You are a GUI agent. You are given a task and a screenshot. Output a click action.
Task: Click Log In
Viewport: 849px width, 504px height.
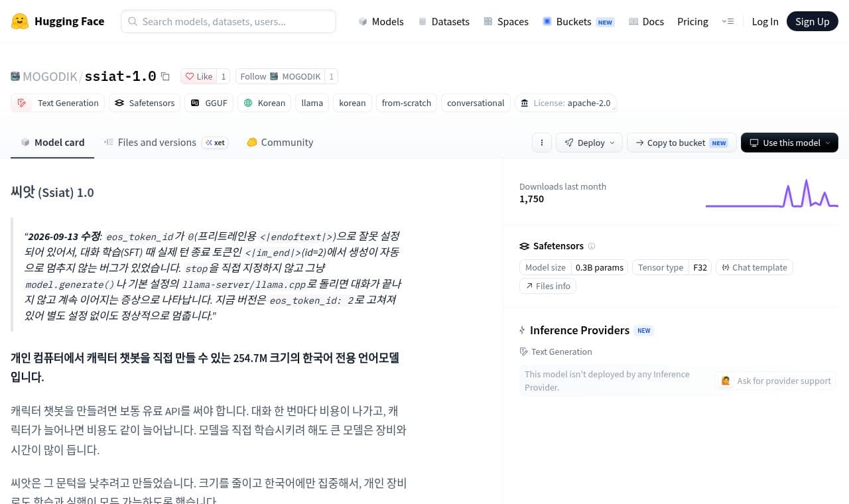click(x=765, y=21)
